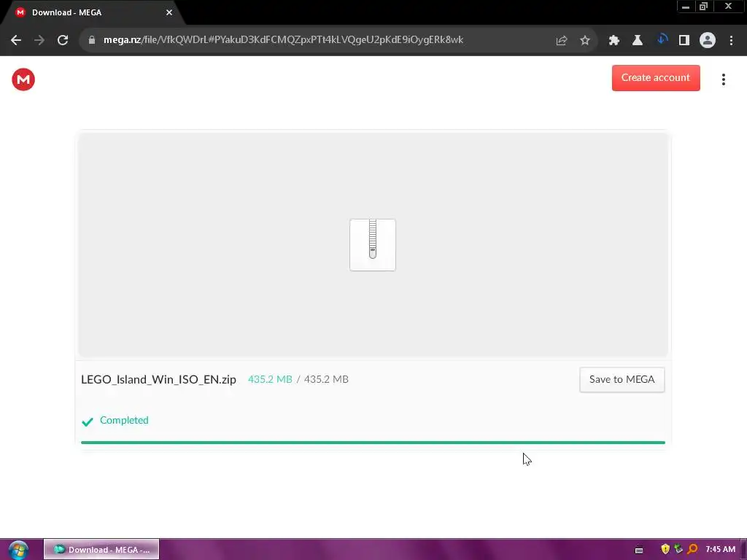Viewport: 747px width, 560px height.
Task: Click the MEGA logo in the page header
Action: [23, 79]
